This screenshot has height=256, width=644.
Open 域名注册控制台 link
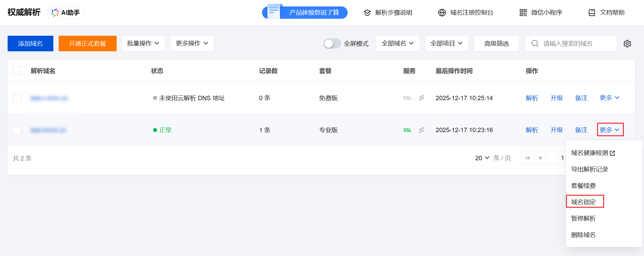[472, 13]
